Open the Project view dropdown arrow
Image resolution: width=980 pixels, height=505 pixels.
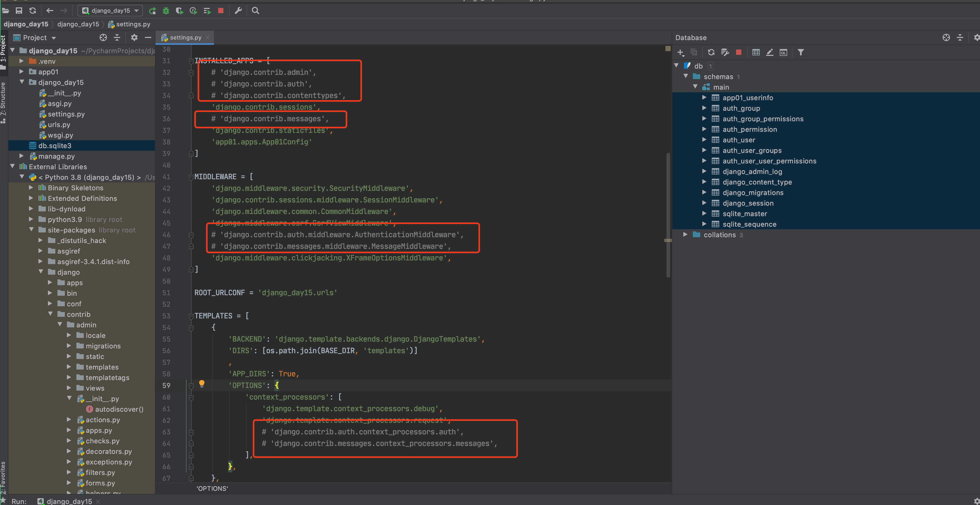(x=54, y=38)
